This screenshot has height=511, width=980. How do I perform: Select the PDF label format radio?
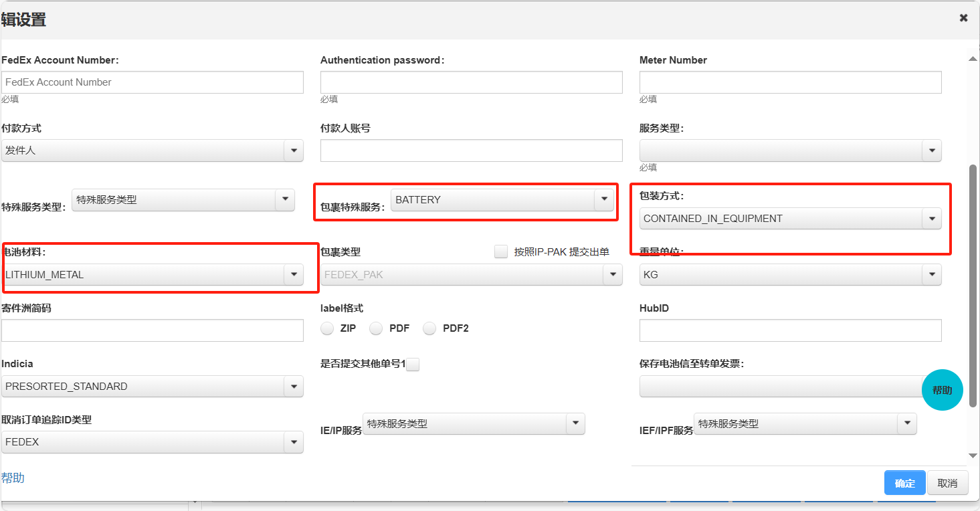376,328
